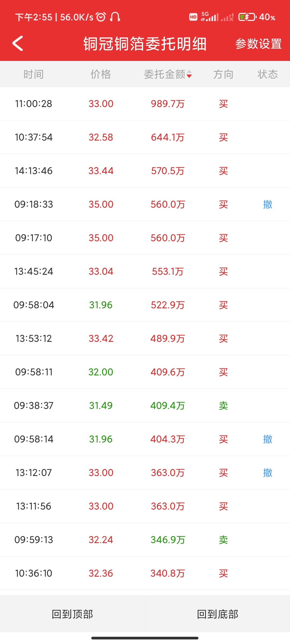Tap the 时间 column header
The image size is (290, 644).
(34, 74)
